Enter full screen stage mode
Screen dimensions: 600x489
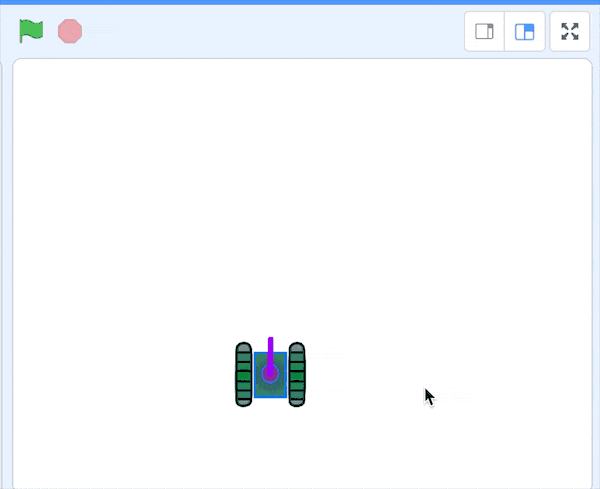(570, 31)
